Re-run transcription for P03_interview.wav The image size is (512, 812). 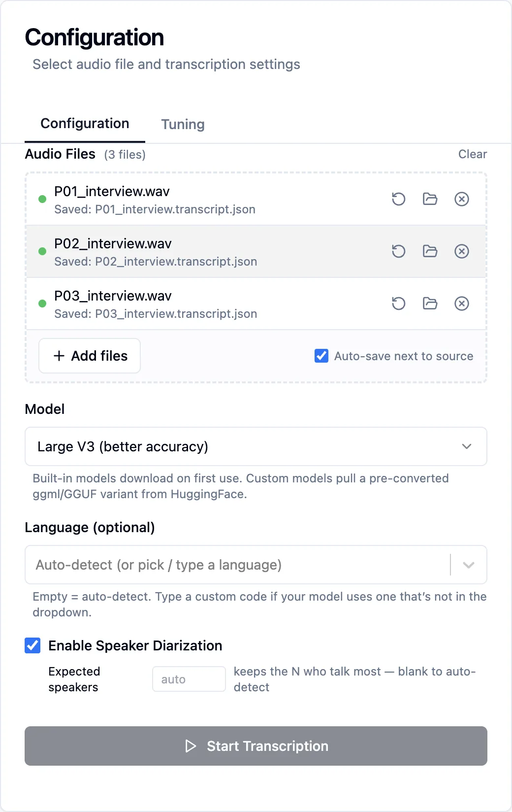[398, 304]
